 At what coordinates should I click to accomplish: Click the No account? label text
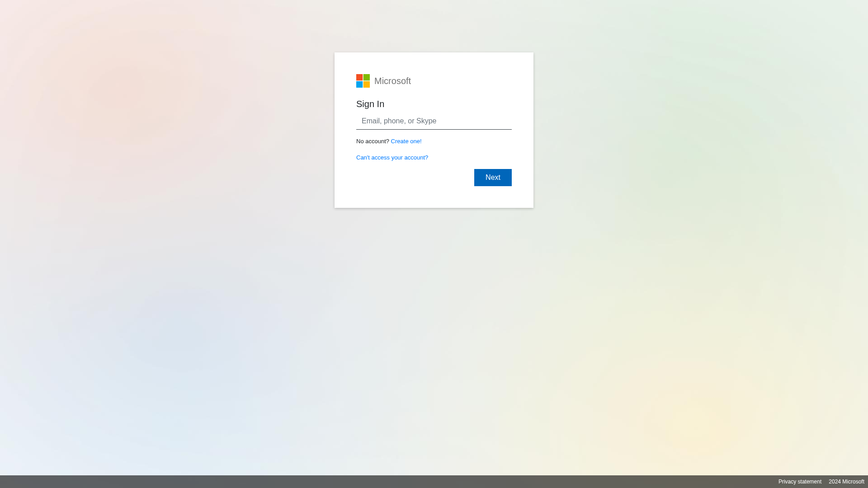point(373,141)
